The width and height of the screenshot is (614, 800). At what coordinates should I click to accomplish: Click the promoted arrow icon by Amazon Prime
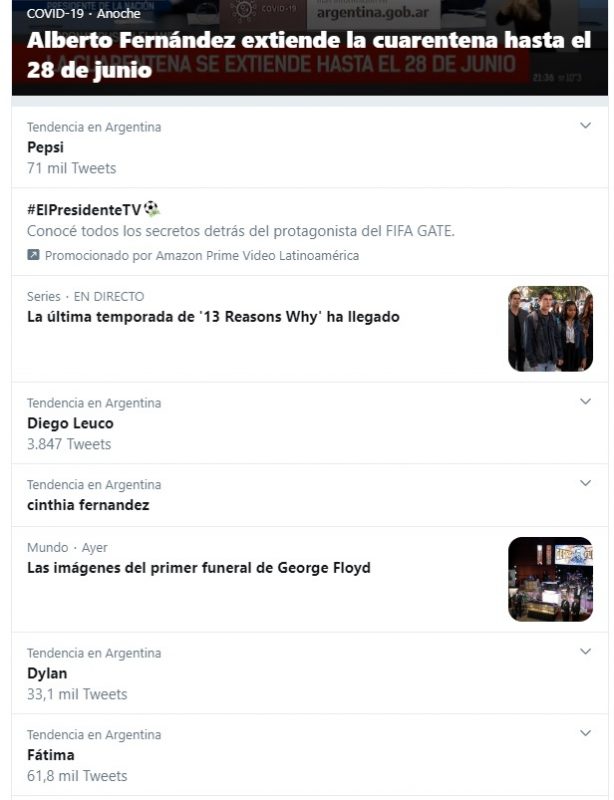click(x=33, y=255)
